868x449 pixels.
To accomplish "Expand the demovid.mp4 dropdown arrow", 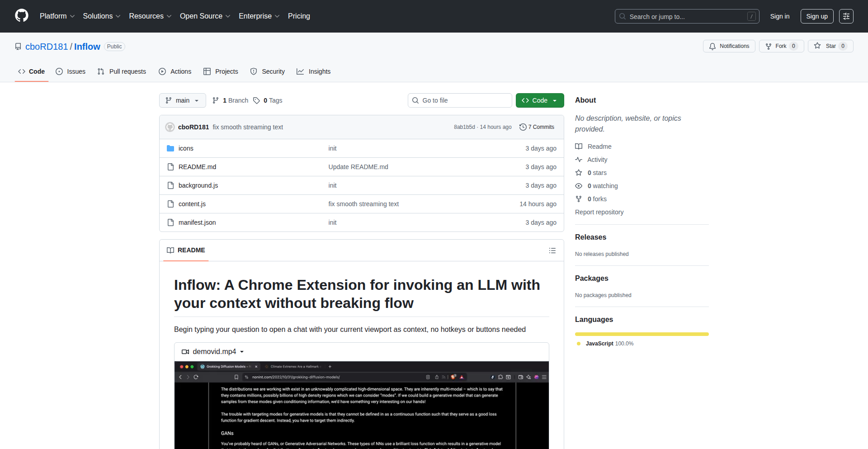I will tap(242, 352).
